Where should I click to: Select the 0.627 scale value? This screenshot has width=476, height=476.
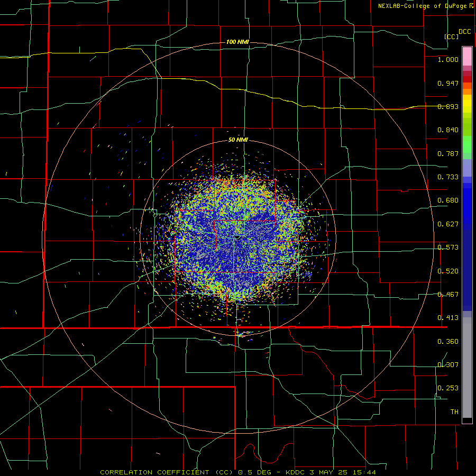coord(448,224)
